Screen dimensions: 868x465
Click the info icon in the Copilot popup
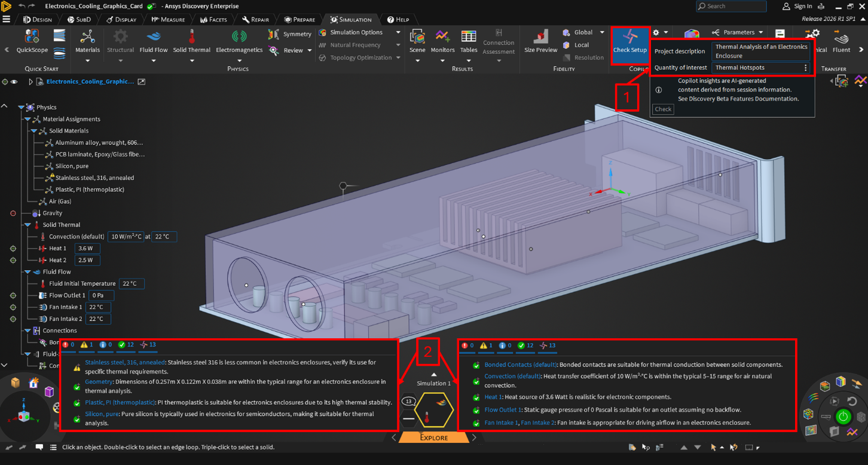[x=659, y=90]
